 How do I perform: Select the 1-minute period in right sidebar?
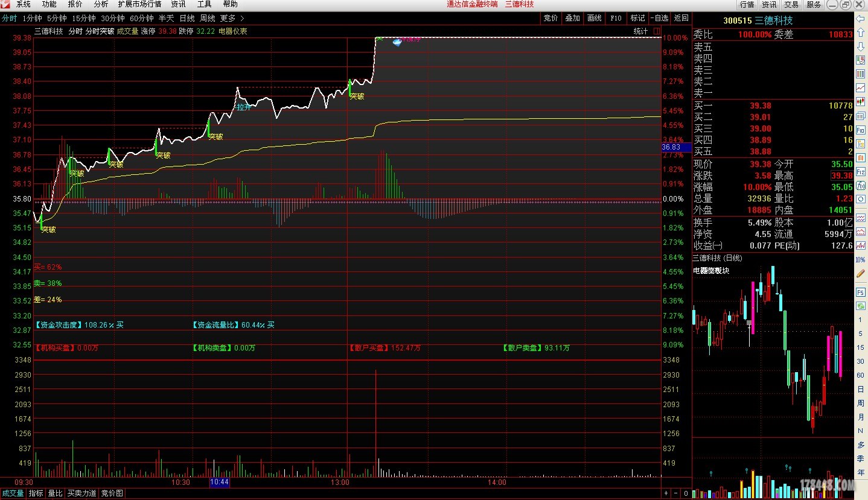tap(861, 320)
